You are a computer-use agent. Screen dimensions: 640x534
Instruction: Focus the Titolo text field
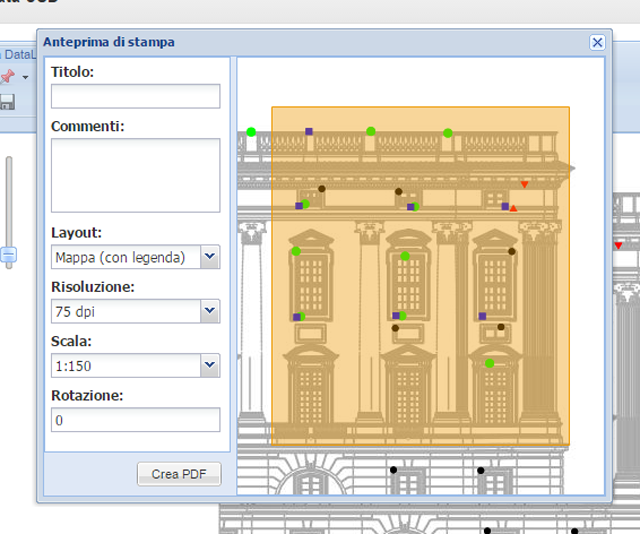coord(135,96)
